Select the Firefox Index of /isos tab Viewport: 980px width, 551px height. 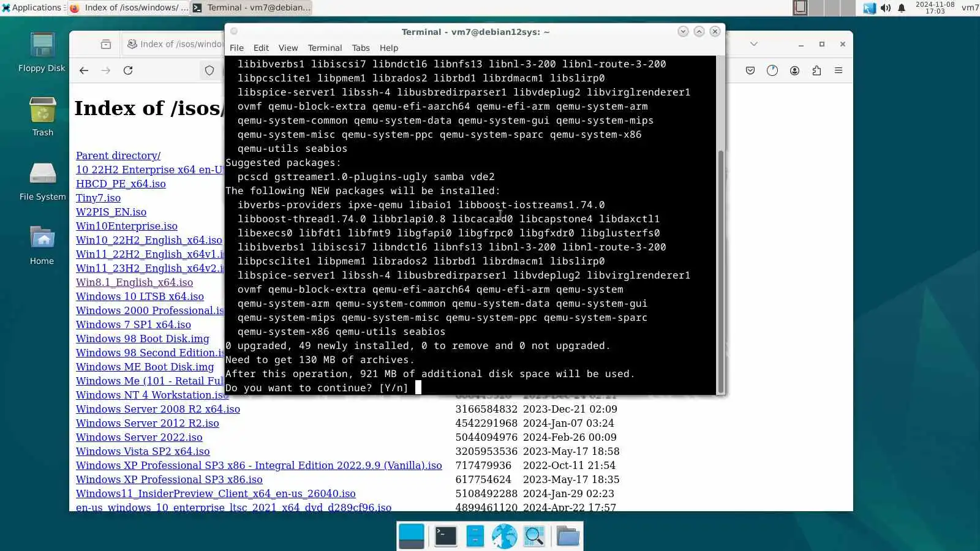point(175,44)
